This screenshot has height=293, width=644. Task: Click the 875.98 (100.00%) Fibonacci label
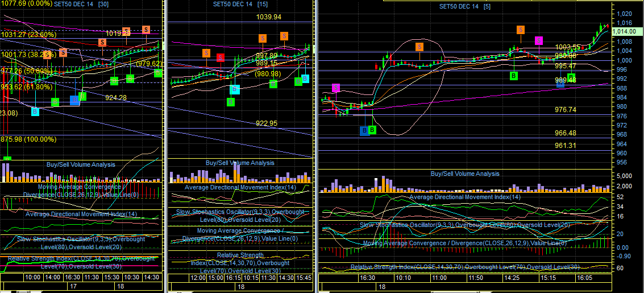point(28,139)
